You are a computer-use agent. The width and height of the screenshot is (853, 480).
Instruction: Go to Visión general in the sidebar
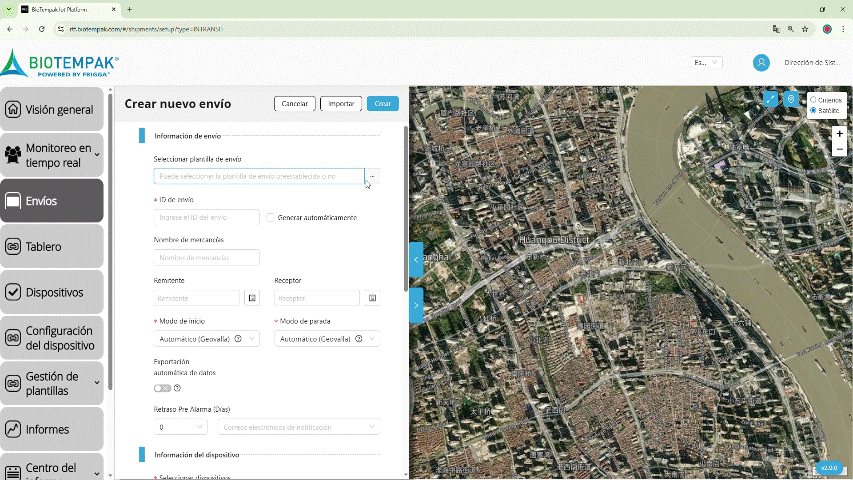[52, 110]
